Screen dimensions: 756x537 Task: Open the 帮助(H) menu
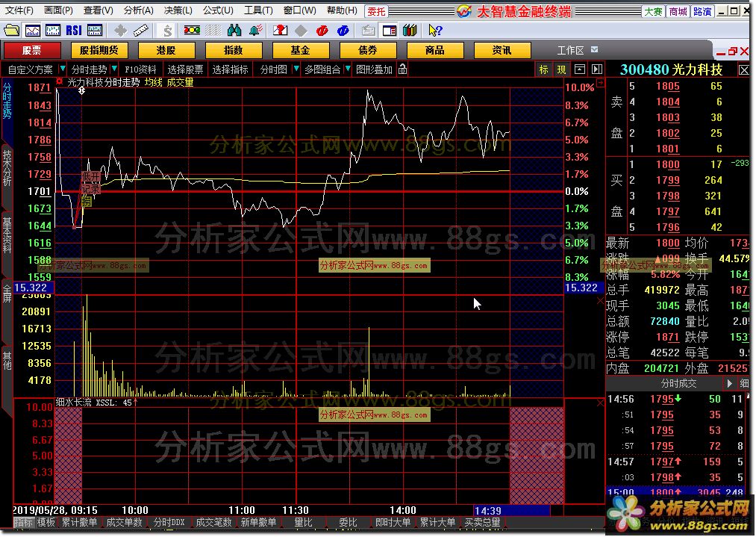(x=342, y=10)
